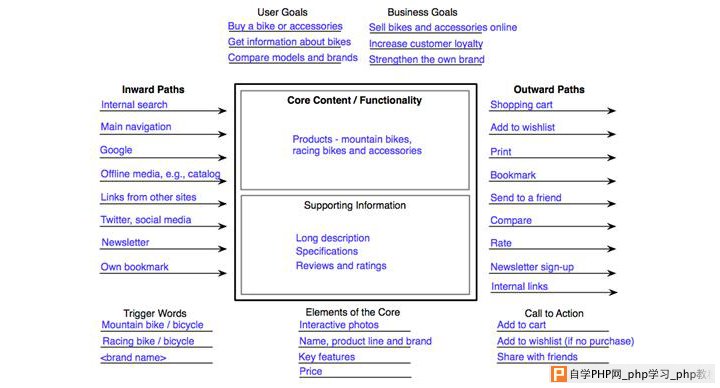Select the 'Share with friends' link

point(537,357)
